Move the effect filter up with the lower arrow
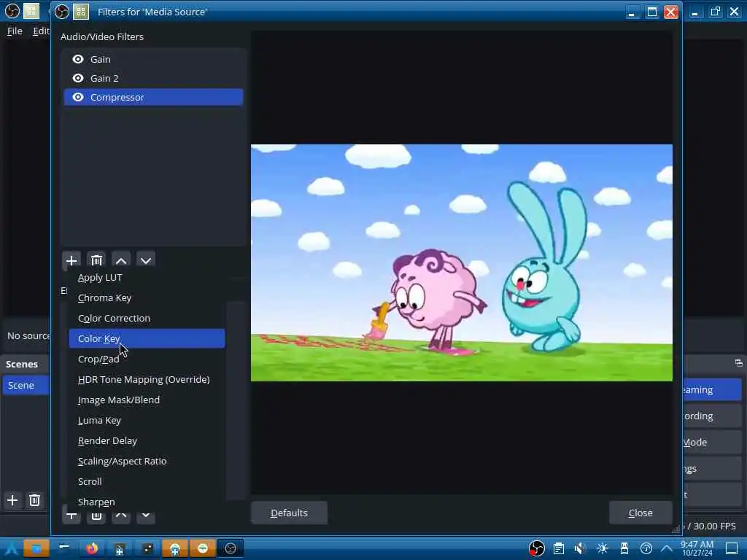747x560 pixels. pos(121,516)
